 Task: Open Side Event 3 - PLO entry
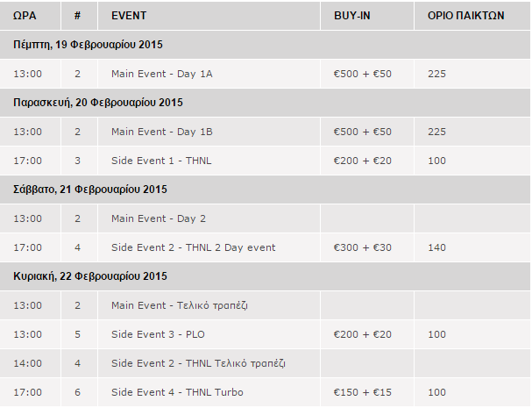(158, 334)
